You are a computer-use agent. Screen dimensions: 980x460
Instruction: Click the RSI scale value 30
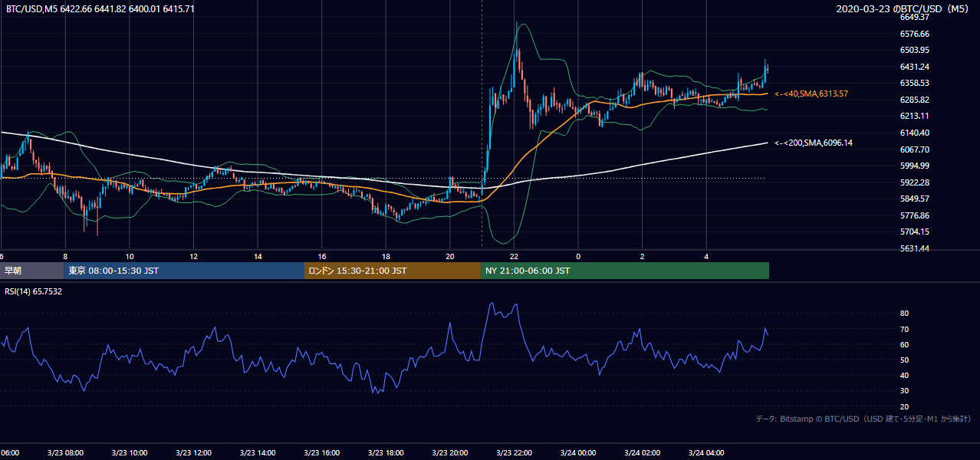pyautogui.click(x=905, y=391)
